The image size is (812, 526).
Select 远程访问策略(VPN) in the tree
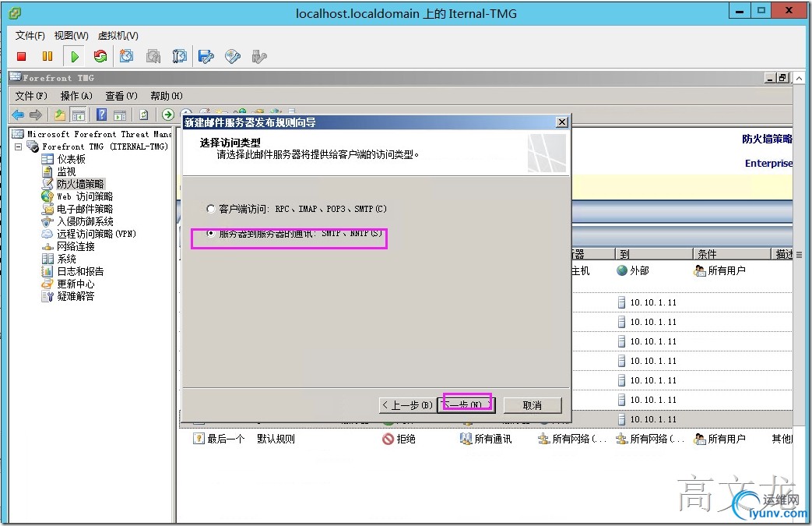[97, 234]
